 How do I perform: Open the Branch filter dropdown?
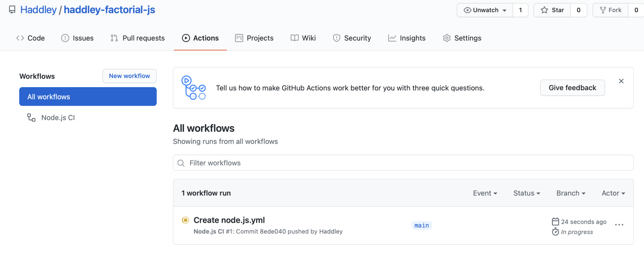[x=571, y=193]
